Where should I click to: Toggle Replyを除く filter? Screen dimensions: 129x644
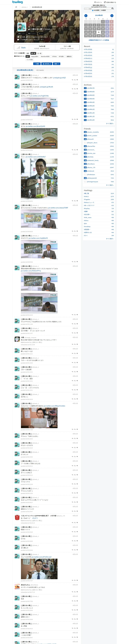[x=35, y=56]
